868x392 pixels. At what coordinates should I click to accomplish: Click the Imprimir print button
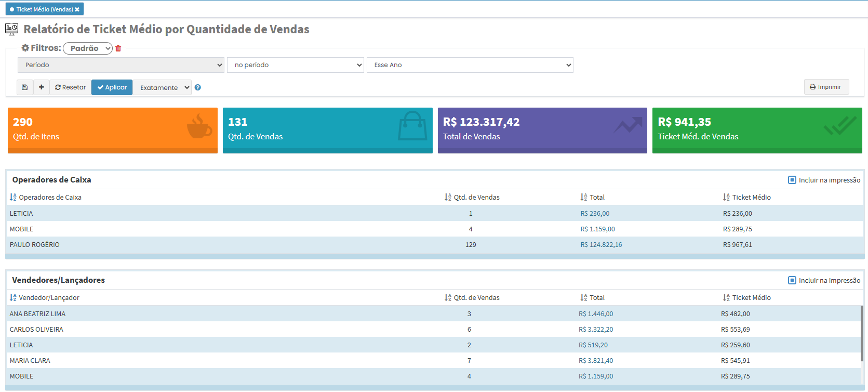point(826,87)
